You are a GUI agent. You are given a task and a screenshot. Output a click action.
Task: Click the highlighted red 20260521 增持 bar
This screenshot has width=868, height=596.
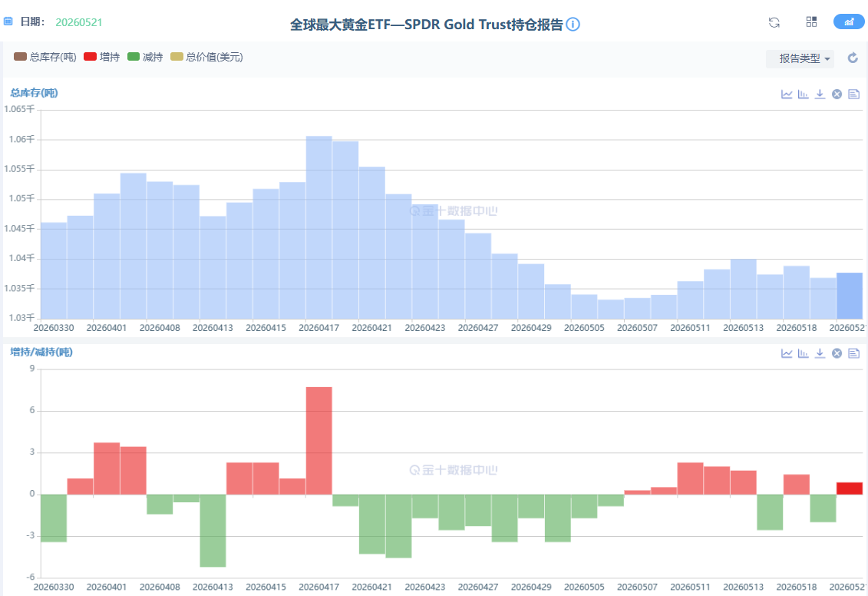pos(849,488)
